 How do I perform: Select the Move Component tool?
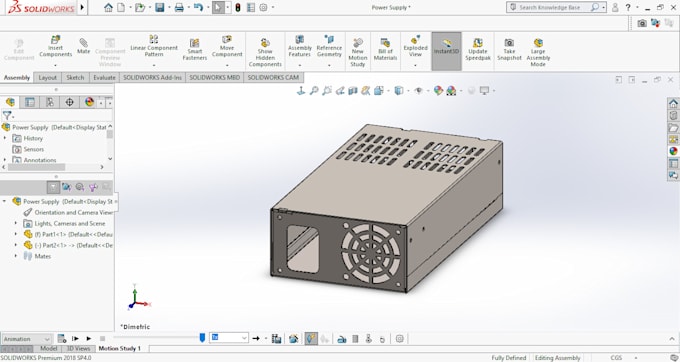[x=227, y=46]
